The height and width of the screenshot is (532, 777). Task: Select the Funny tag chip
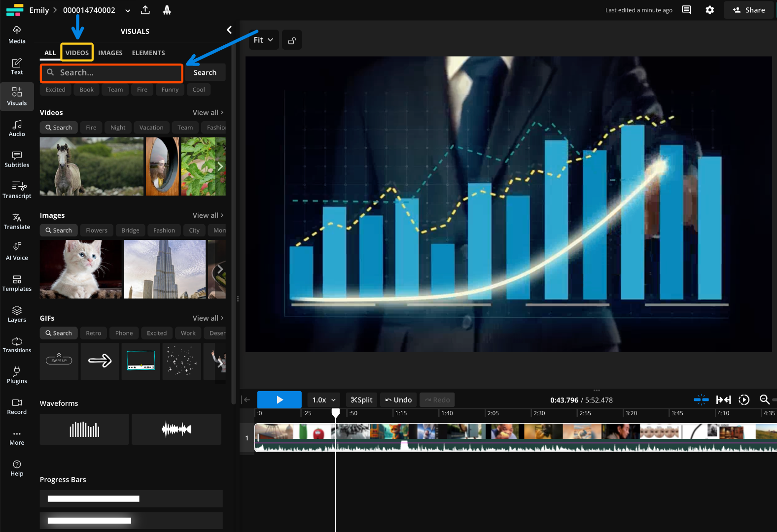point(170,90)
